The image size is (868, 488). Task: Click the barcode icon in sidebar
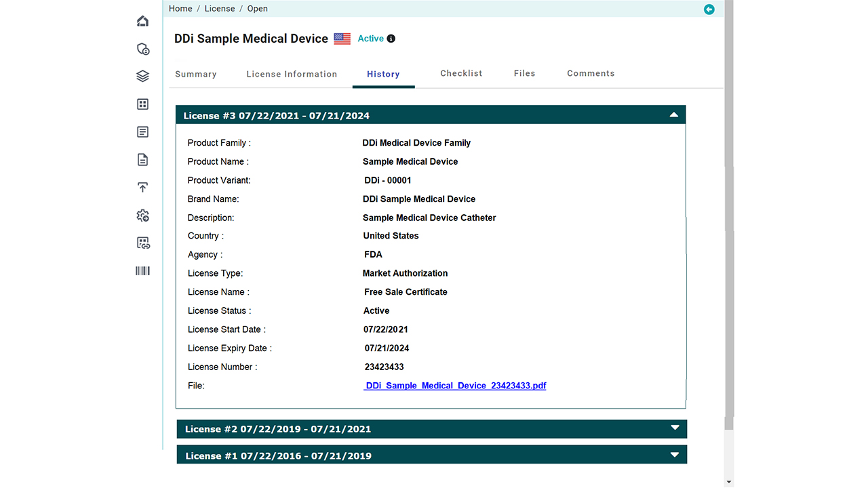(142, 271)
